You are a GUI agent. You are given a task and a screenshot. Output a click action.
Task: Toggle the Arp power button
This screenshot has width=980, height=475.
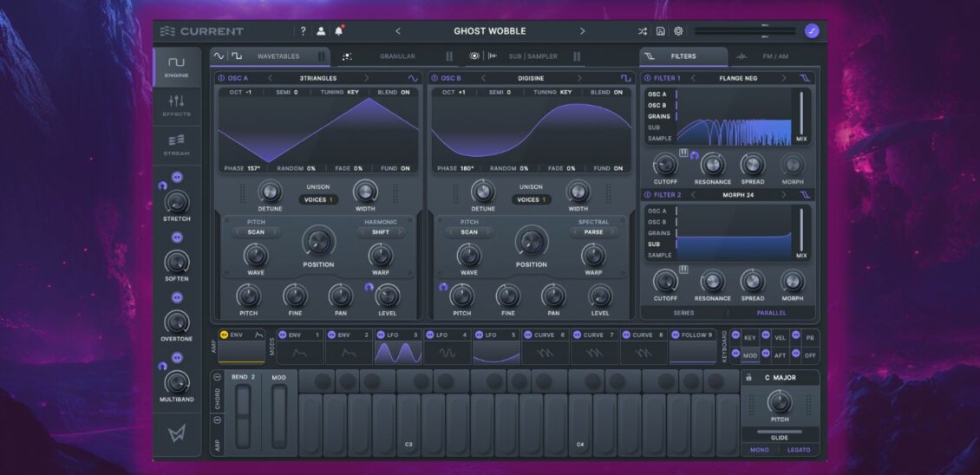(x=217, y=420)
